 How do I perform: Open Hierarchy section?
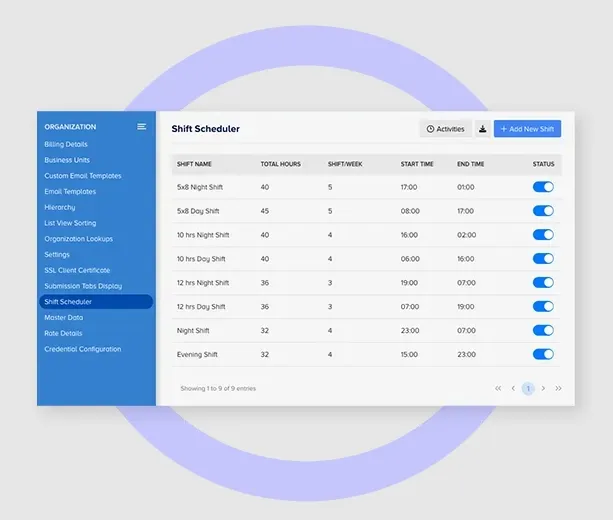coord(59,207)
